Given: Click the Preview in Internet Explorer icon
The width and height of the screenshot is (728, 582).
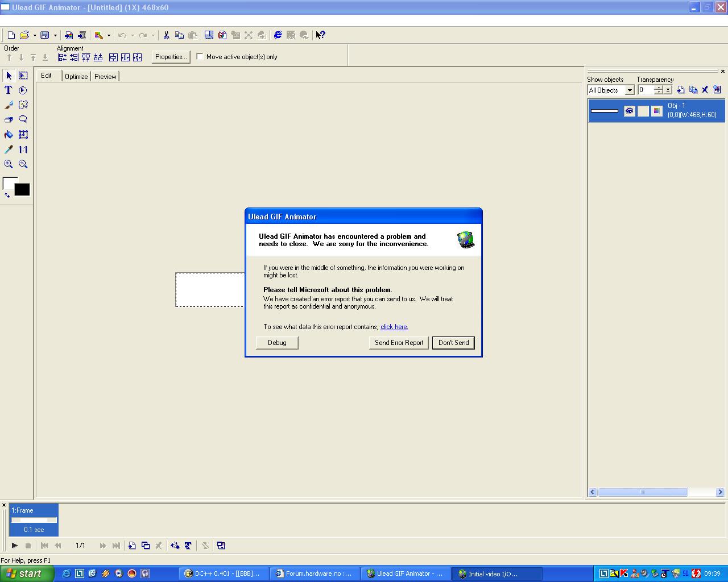Looking at the screenshot, I should click(x=278, y=35).
